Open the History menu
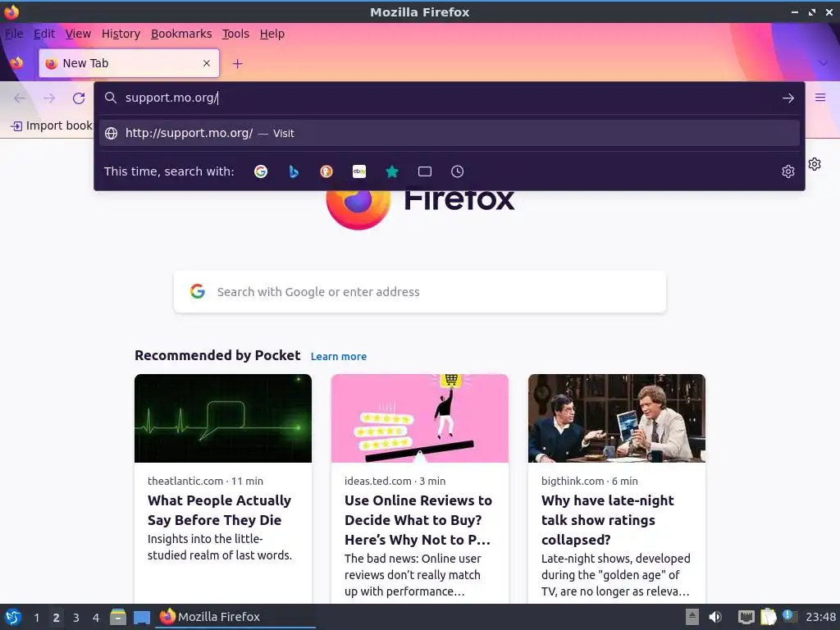Screen dimensions: 840x630 click(x=121, y=34)
